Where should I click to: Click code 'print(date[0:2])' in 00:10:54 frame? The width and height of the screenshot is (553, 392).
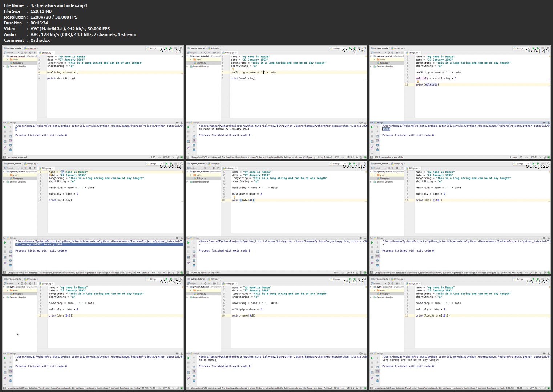[61, 315]
